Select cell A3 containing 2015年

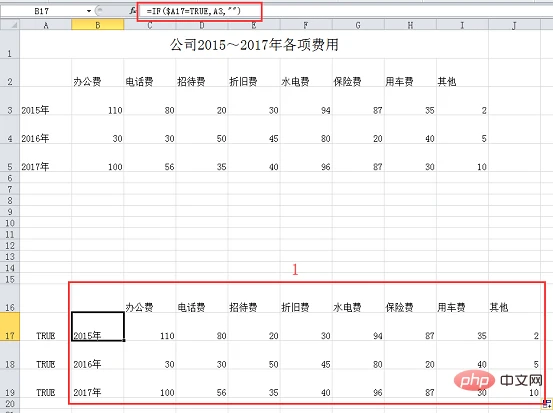(x=45, y=101)
